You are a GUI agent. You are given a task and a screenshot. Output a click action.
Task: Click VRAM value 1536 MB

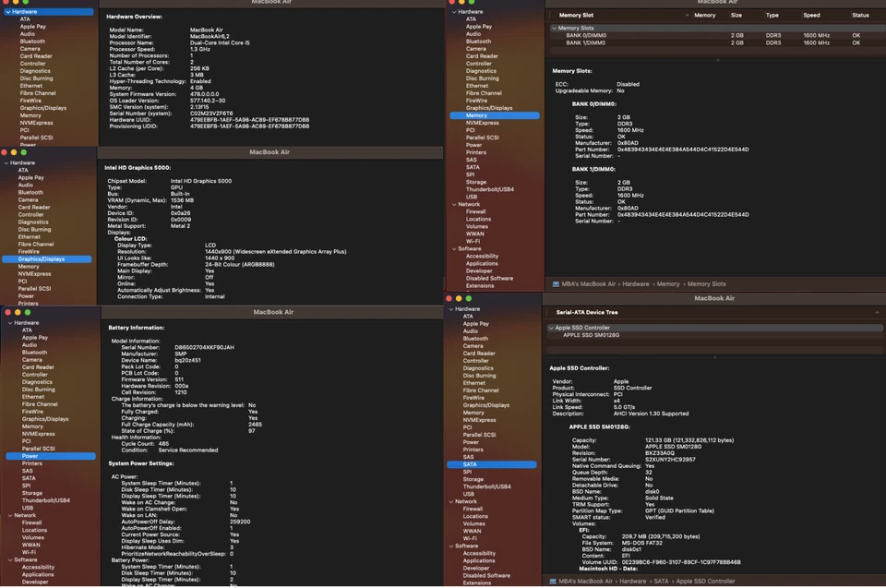[x=182, y=200]
